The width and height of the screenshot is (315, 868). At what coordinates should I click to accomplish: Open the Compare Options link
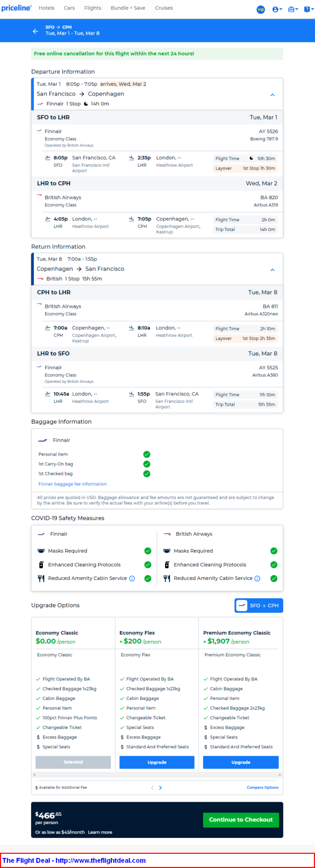pos(262,788)
